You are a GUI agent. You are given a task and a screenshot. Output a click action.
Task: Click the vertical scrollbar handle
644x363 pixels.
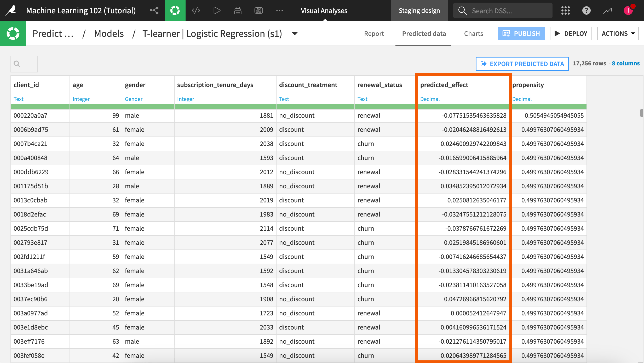click(641, 113)
